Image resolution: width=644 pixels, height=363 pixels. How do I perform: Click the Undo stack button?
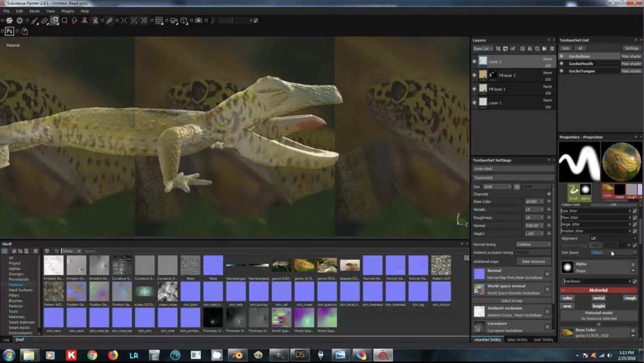pos(513,169)
